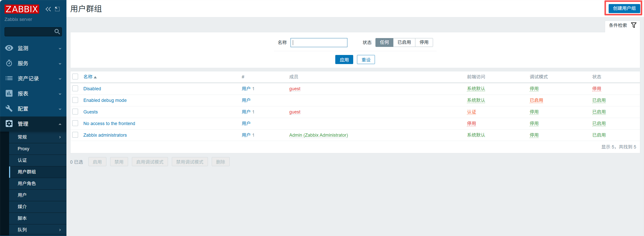Open the Zabbix administrators group link
Viewport: 644px width, 236px height.
coord(105,135)
